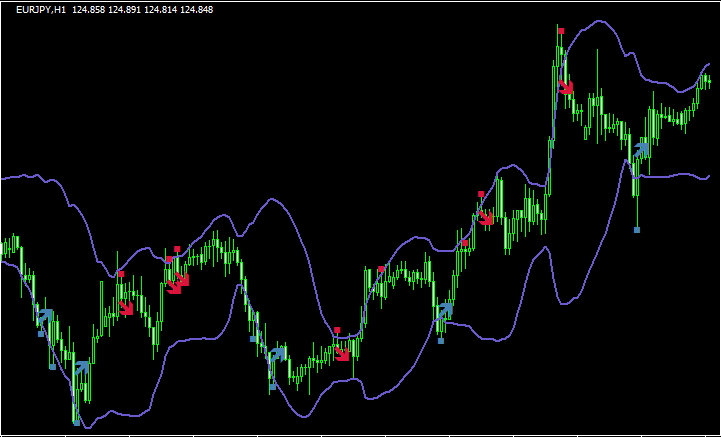This screenshot has height=437, width=721.
Task: Click the overlapping double red sell arrows
Action: pos(178,284)
